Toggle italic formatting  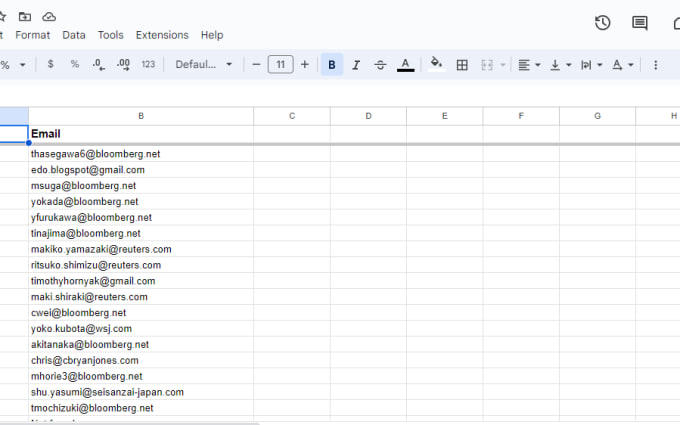[356, 64]
